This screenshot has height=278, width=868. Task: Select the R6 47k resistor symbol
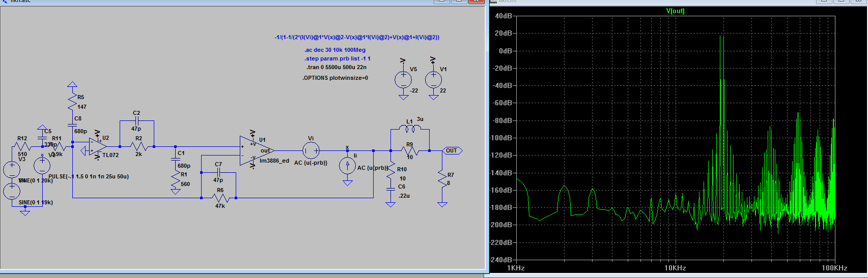(x=219, y=198)
